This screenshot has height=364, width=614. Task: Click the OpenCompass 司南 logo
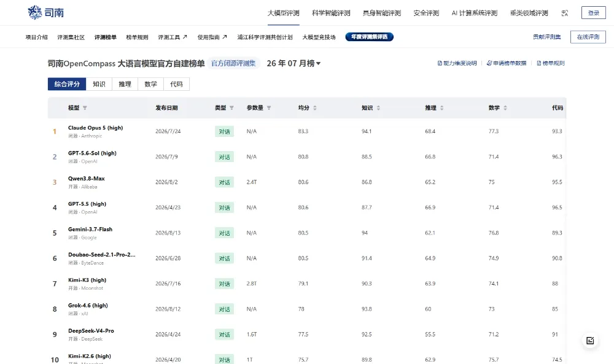(x=46, y=12)
